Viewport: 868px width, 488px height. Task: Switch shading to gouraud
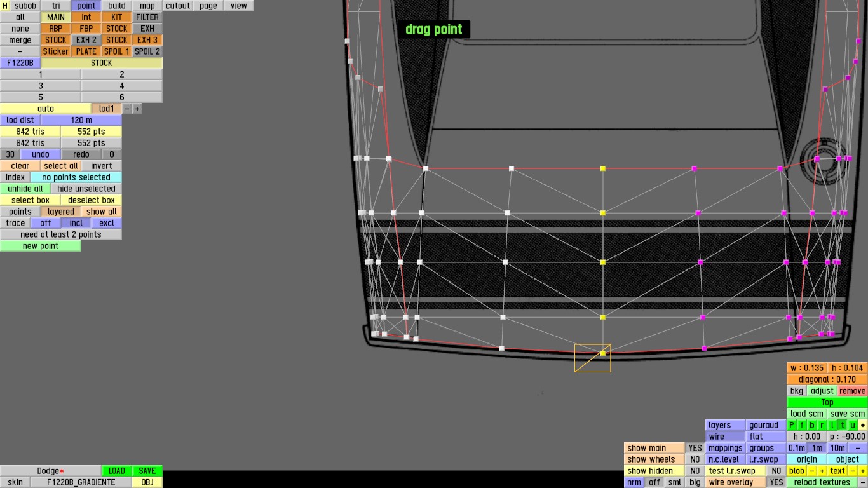766,425
